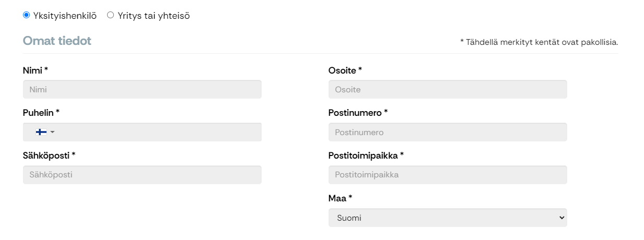Focus the Postinumero input field
The width and height of the screenshot is (644, 240).
(x=448, y=132)
